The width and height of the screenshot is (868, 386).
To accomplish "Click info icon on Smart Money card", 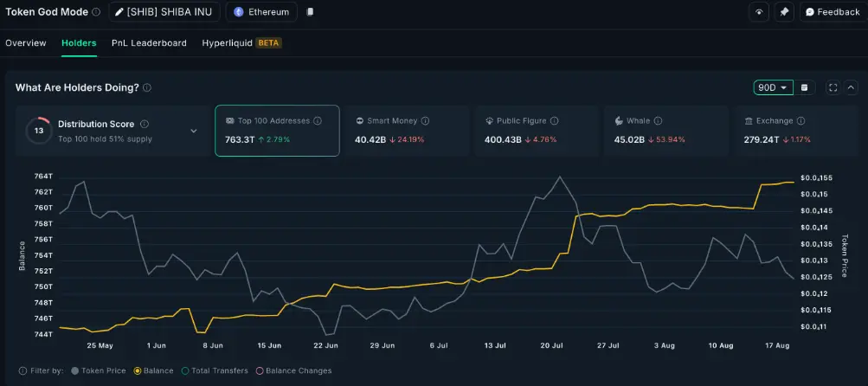I will pyautogui.click(x=425, y=120).
